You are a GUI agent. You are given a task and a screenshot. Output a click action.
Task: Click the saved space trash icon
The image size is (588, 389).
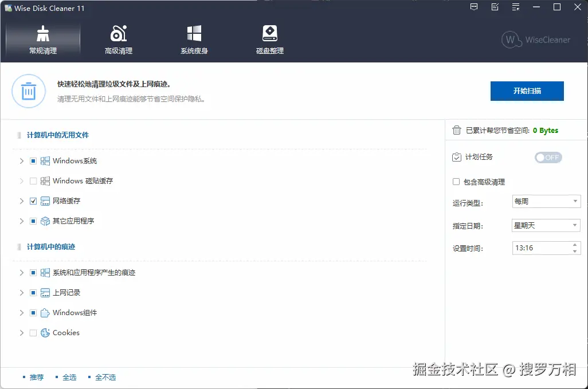tap(456, 130)
